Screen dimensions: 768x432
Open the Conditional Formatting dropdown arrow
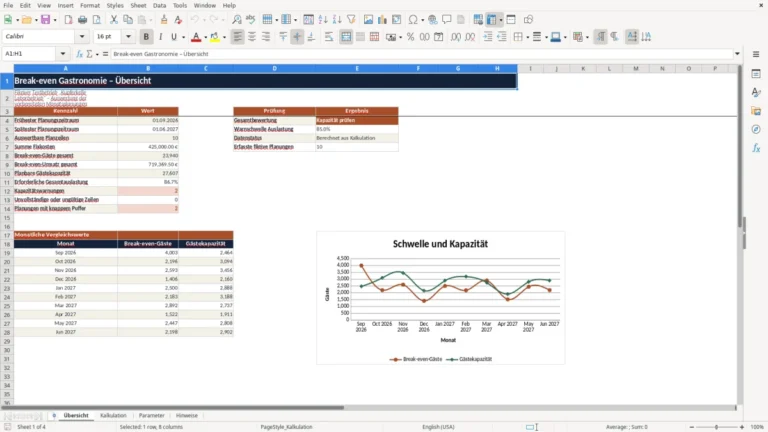point(587,37)
